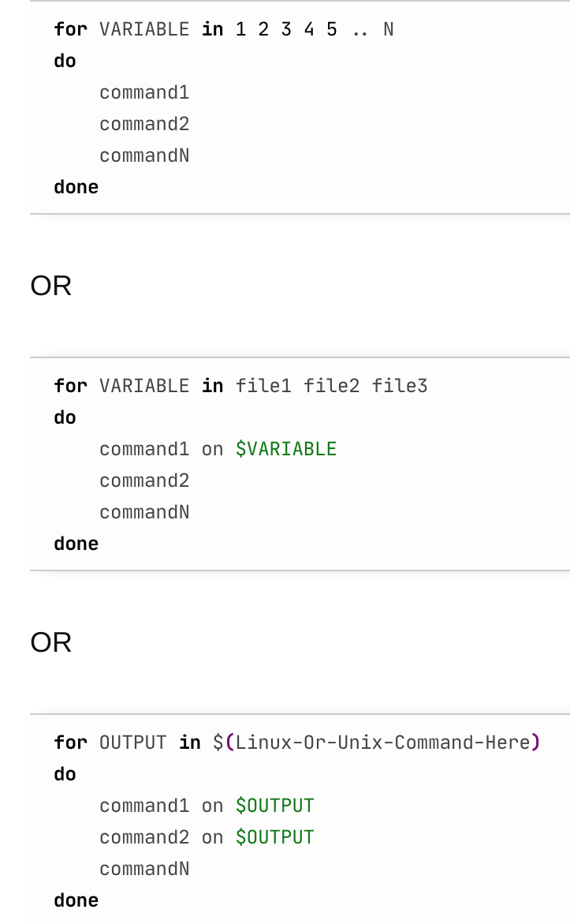570x924 pixels.
Task: Click the letter N ending the number list
Action: coord(388,29)
